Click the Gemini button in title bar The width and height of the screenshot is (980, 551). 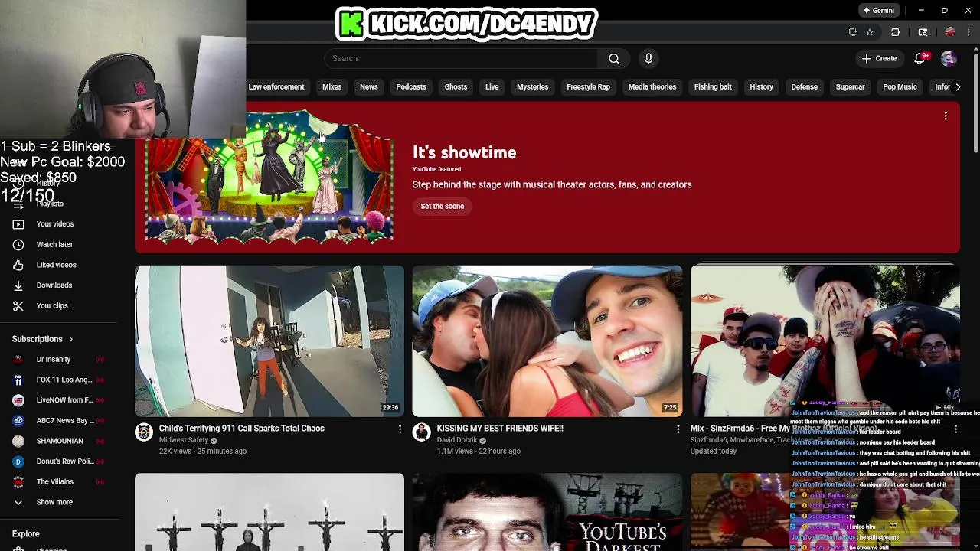coord(878,11)
